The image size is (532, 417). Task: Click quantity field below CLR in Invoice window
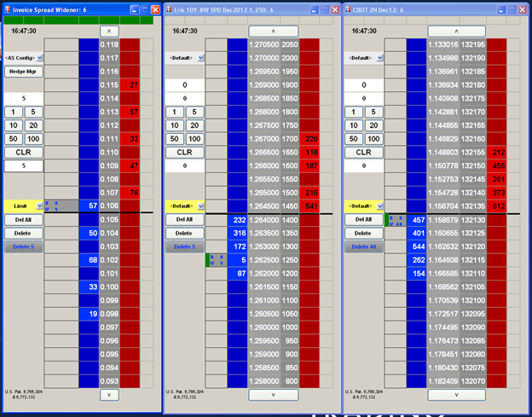23,165
